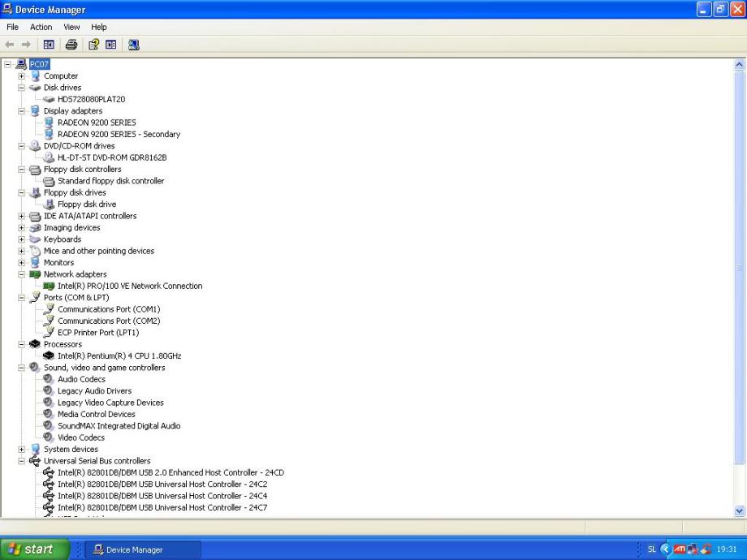The width and height of the screenshot is (747, 560).
Task: Select the HL-DT-ST DVD-ROM GDR8162B icon
Action: 49,157
